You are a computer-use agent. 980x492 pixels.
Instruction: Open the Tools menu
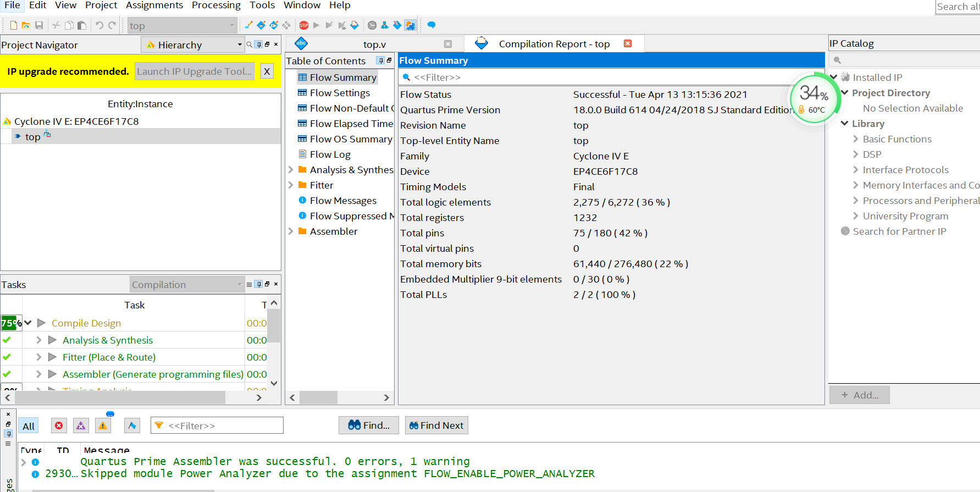[x=262, y=5]
